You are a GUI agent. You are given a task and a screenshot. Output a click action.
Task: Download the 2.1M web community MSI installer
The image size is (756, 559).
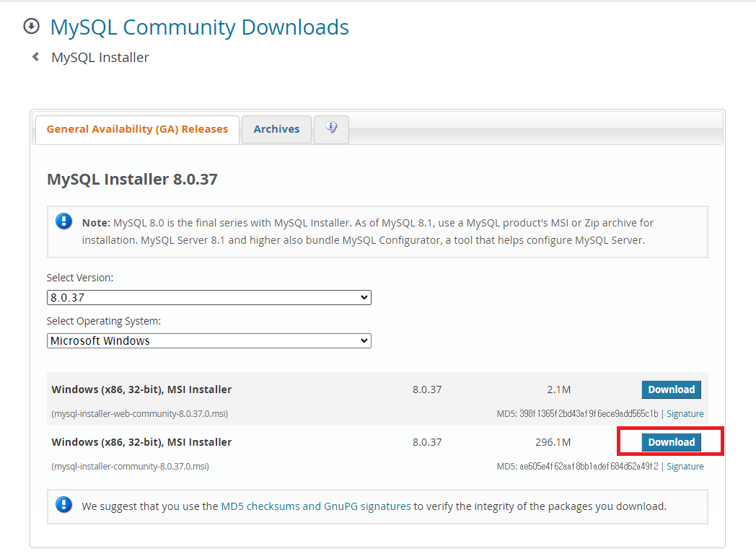(671, 389)
